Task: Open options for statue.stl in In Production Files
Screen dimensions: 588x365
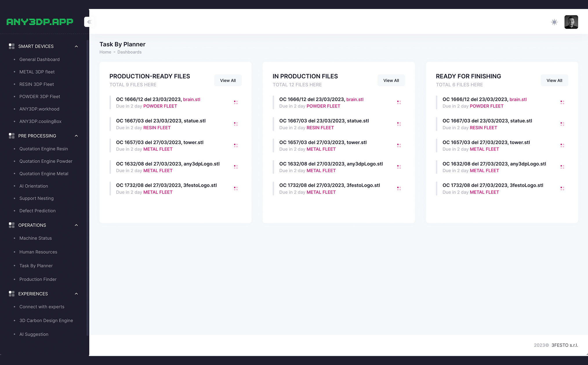Action: tap(399, 124)
